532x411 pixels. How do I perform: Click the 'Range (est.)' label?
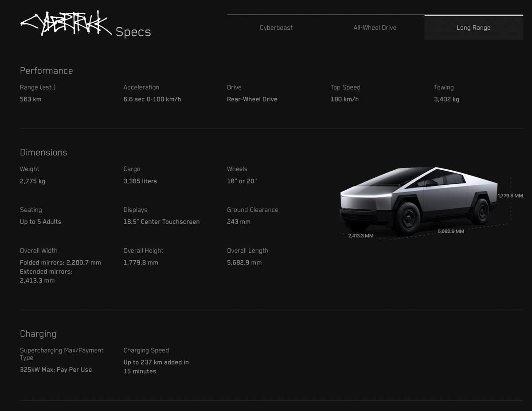pyautogui.click(x=38, y=87)
